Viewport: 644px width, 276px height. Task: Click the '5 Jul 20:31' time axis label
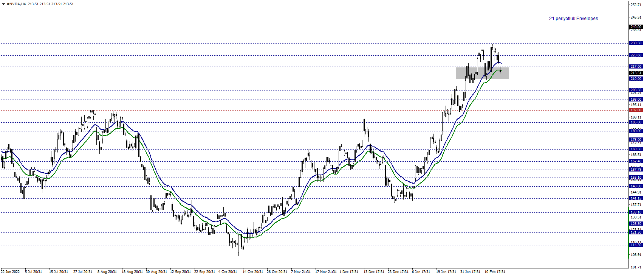[33, 272]
